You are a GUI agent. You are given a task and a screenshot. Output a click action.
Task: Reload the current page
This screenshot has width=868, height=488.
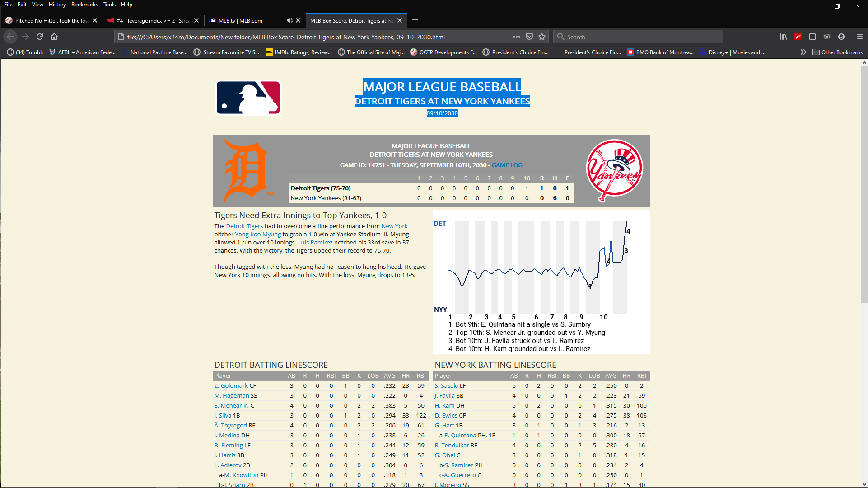coord(40,37)
